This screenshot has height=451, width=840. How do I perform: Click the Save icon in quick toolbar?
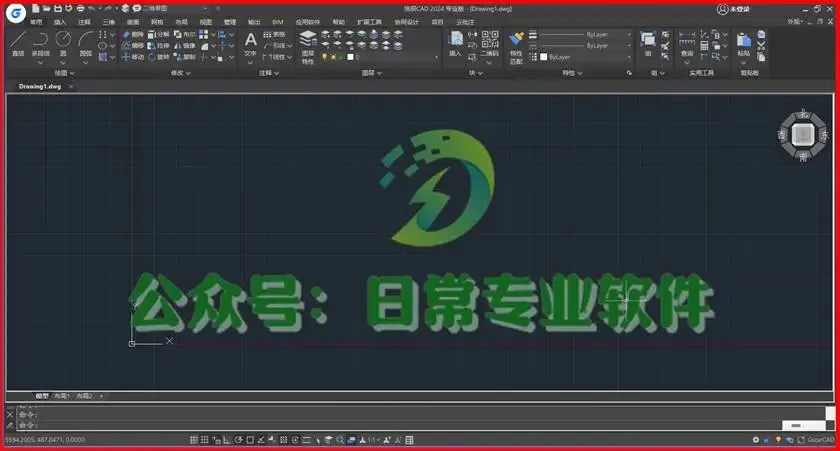(58, 9)
